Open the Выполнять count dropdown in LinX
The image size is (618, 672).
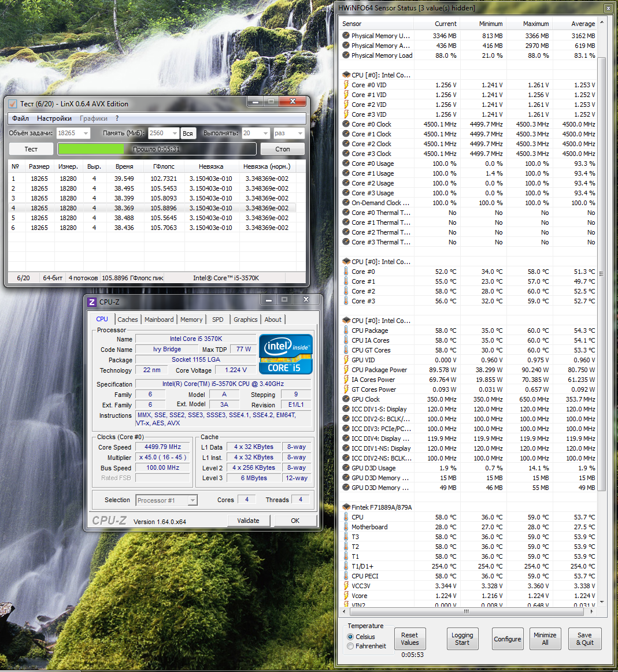coord(265,133)
